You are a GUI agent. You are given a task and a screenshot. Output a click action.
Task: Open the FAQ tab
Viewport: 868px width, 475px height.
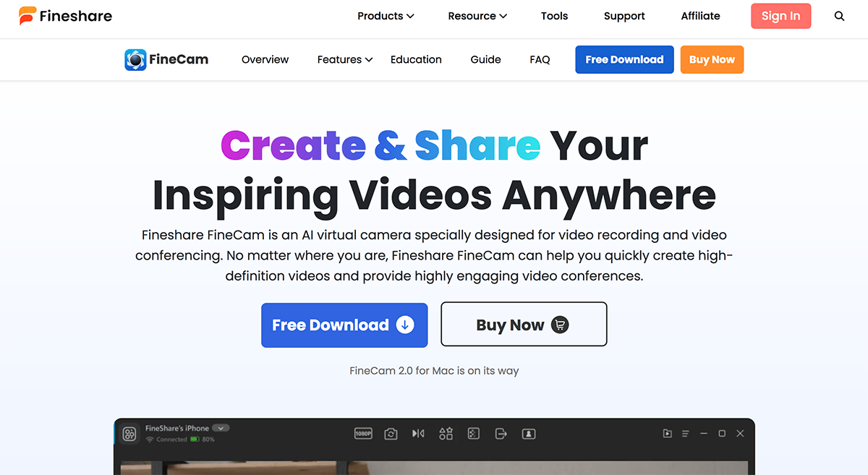[540, 59]
